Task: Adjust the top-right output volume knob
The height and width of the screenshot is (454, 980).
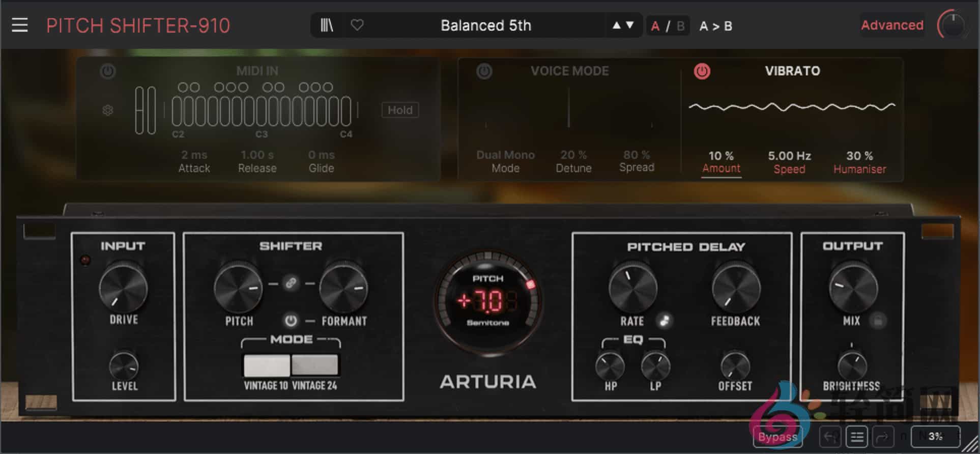Action: (x=953, y=25)
